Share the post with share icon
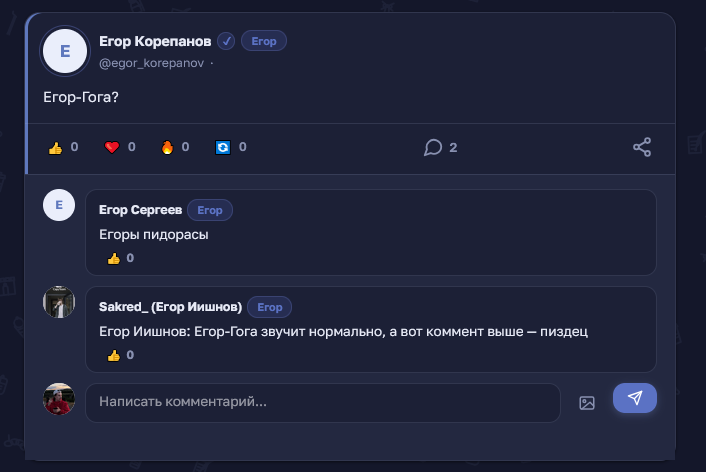 pos(642,147)
